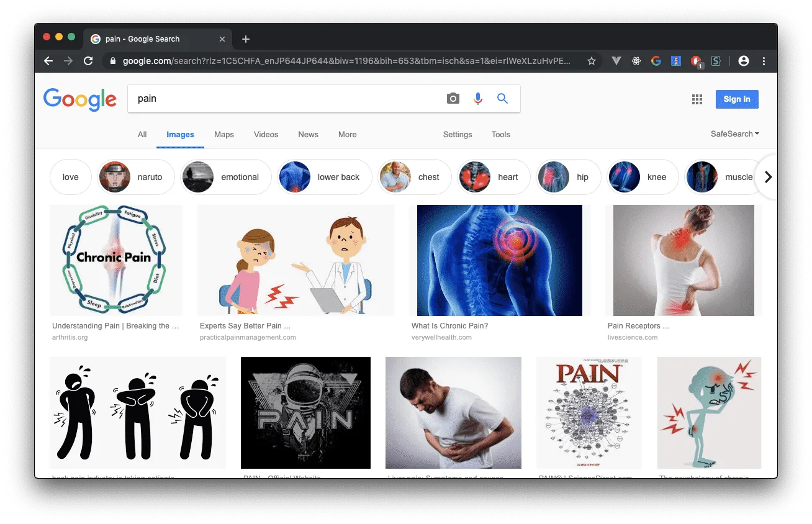812x524 pixels.
Task: Open the Chrome three-dot menu
Action: (x=764, y=61)
